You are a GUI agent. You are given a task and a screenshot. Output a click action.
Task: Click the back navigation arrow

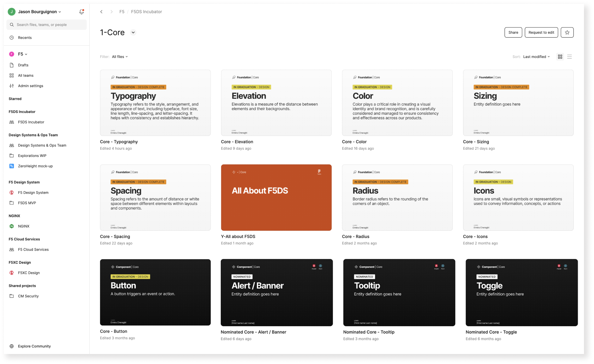coord(101,12)
